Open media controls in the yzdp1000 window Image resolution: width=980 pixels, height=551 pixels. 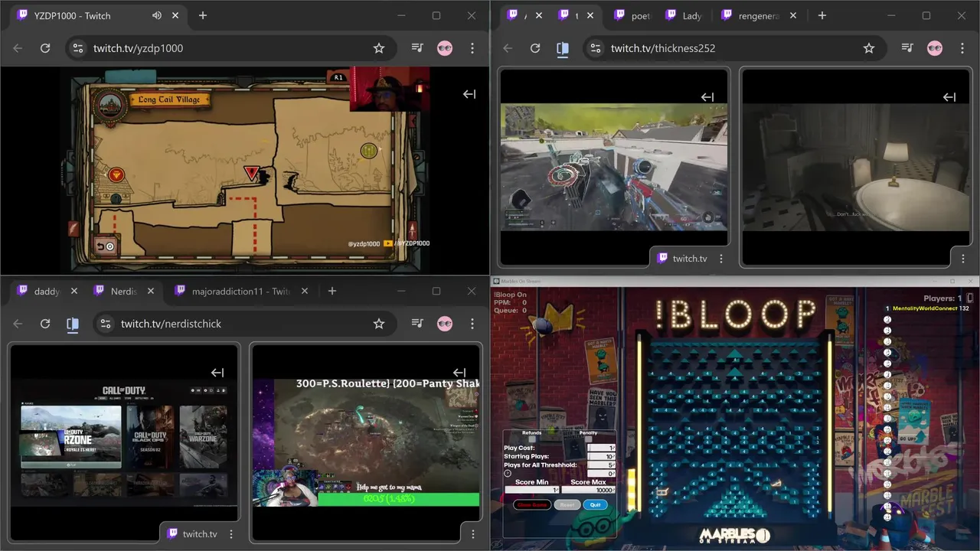pyautogui.click(x=417, y=48)
